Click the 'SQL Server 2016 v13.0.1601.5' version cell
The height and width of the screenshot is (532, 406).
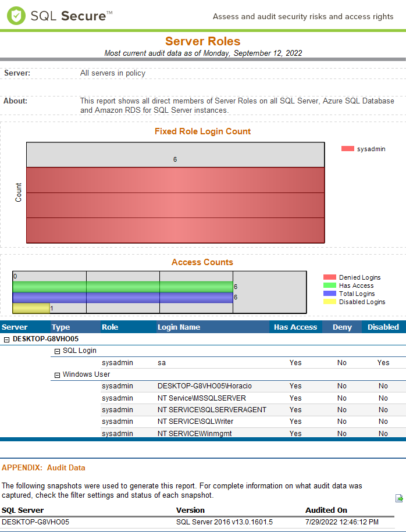(x=225, y=522)
